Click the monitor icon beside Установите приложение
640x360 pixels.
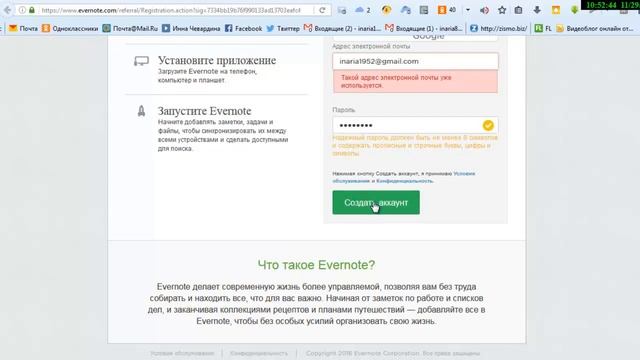point(141,61)
